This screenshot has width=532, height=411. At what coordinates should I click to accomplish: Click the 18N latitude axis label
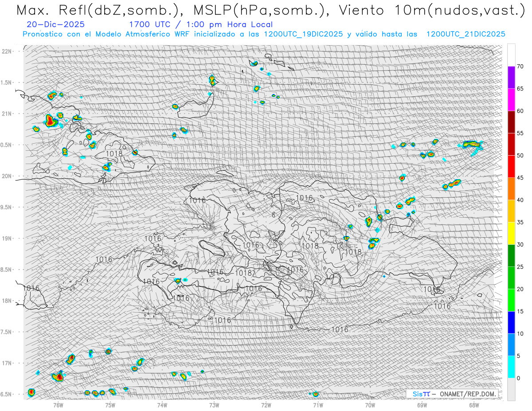coord(8,301)
